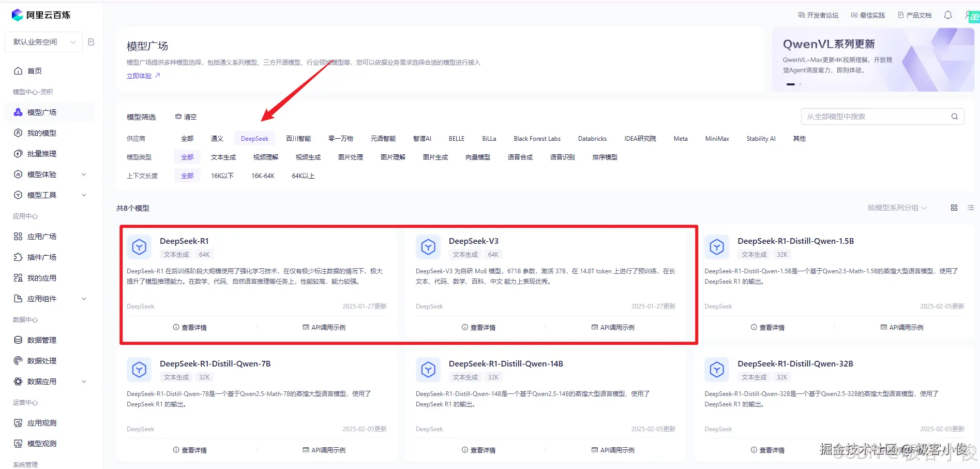This screenshot has height=469, width=980.
Task: Expand the Model Tools (模型工具) submenu
Action: (84, 195)
